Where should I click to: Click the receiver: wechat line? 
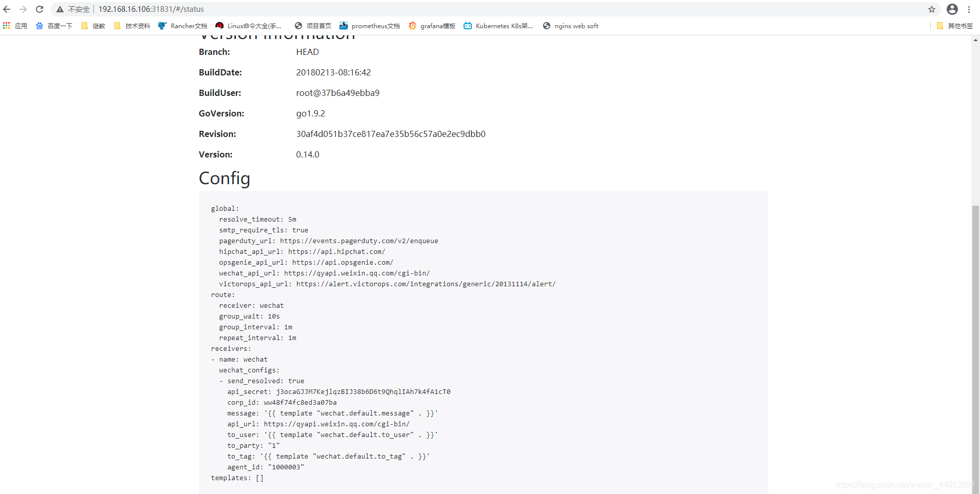tap(251, 305)
